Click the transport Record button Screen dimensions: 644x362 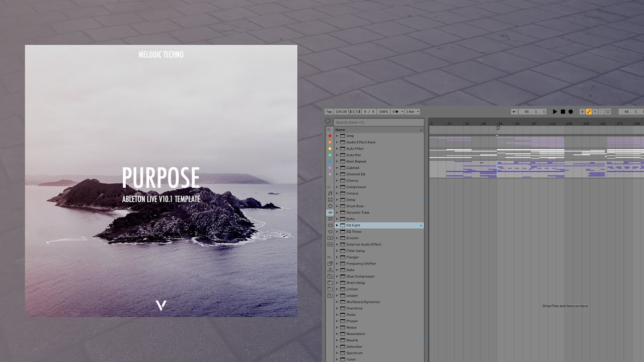tap(571, 112)
